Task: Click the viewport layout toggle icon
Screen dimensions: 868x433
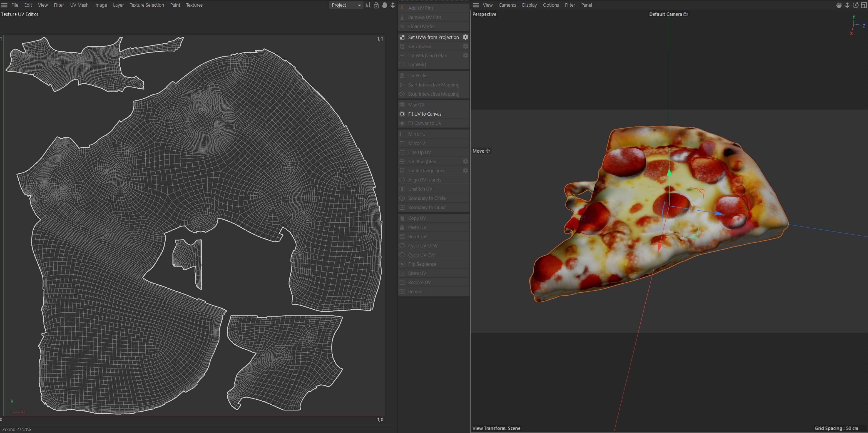Action: 864,5
